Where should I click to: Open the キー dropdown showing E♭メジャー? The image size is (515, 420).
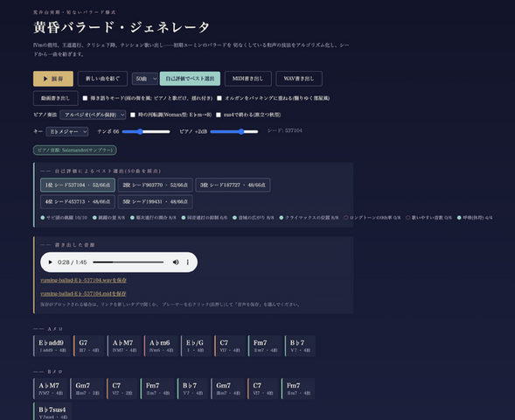pos(67,131)
